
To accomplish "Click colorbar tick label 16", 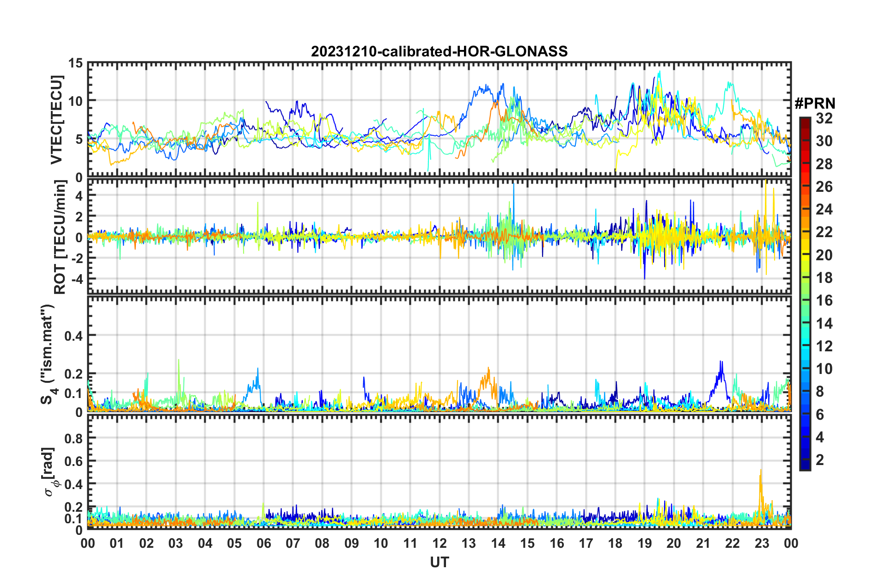I will [x=824, y=300].
